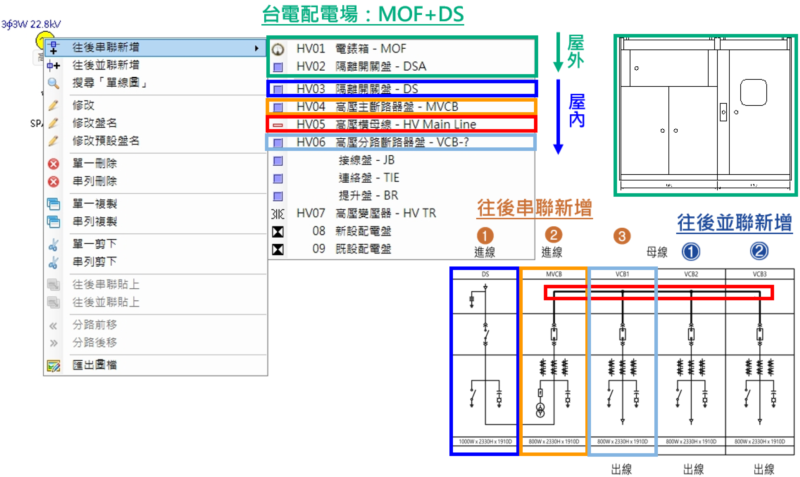Viewport: 800px width, 477px height.
Task: Click the pencil icon next to 修改盤名
Action: pos(54,122)
